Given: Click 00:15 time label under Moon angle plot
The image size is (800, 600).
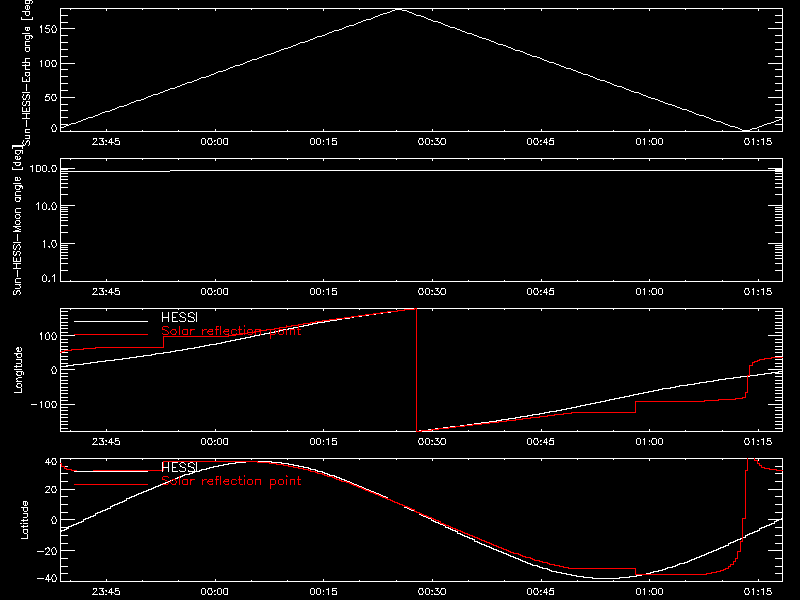Looking at the screenshot, I should [x=323, y=292].
